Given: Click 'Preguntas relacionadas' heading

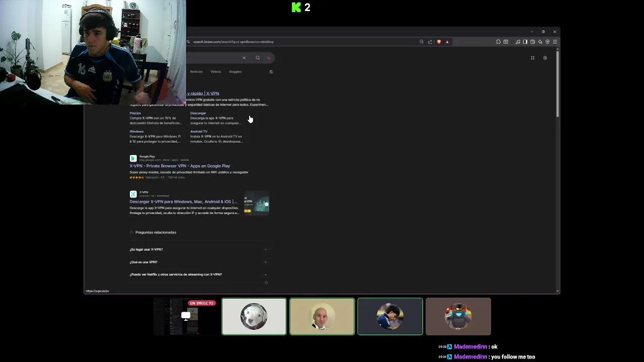Looking at the screenshot, I should pos(155,232).
